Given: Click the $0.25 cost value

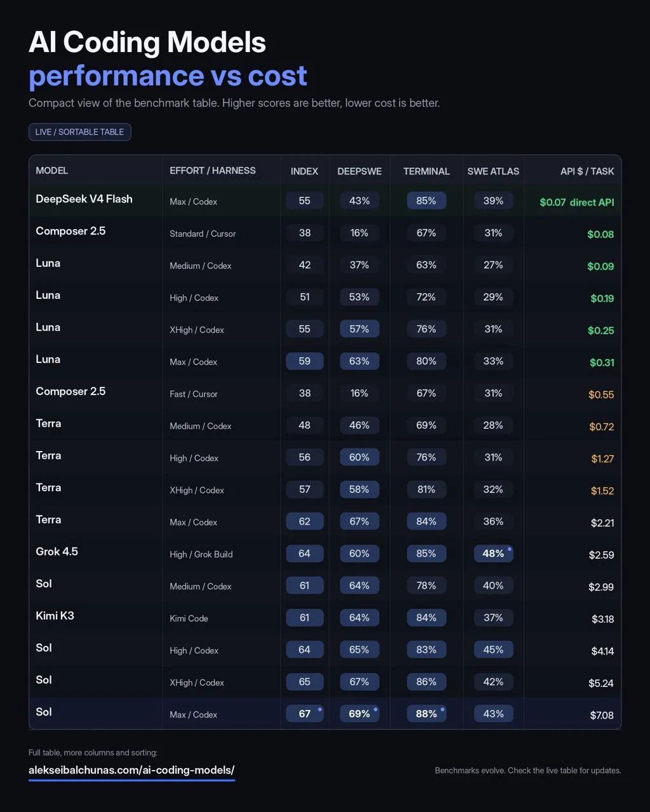Looking at the screenshot, I should [x=600, y=331].
